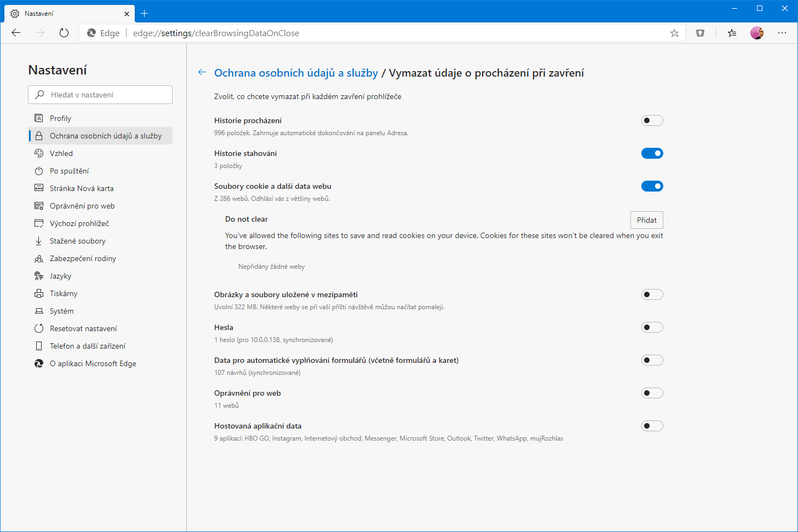This screenshot has height=532, width=798.
Task: Open the Ochrana osobních údajů a služby breadcrumb link
Action: (x=296, y=73)
